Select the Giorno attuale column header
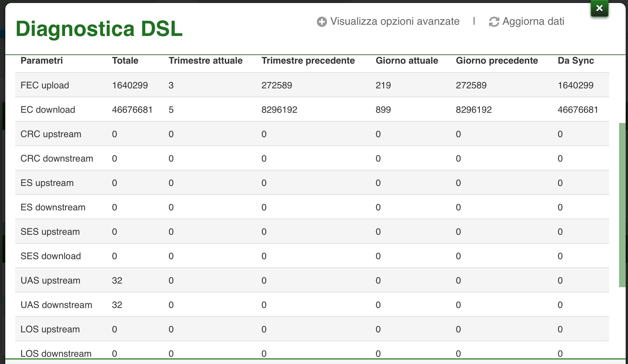Image resolution: width=628 pixels, height=364 pixels. (x=407, y=61)
